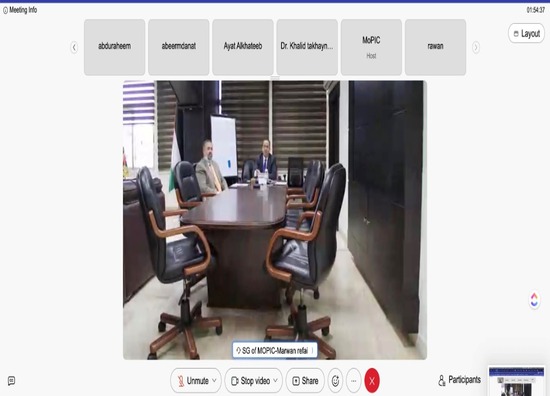Go to previous participants with left arrow
Screen dimensions: 550x396
[74, 47]
